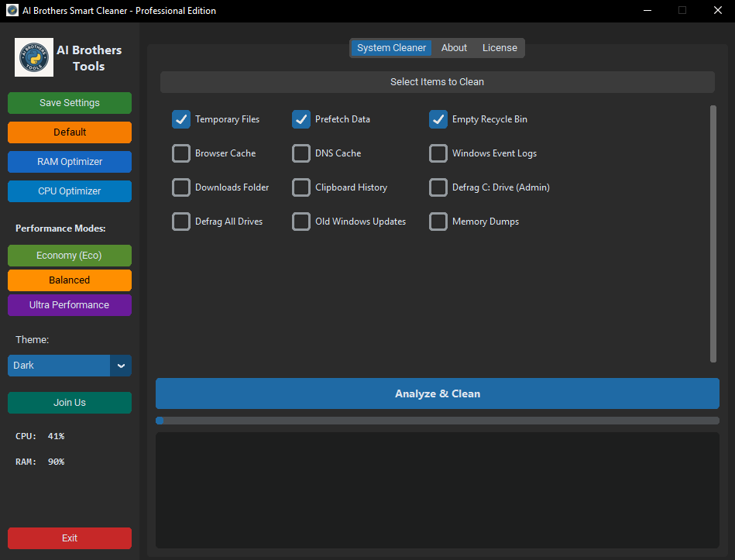Uncheck the Prefetch Data option
This screenshot has height=560, width=735.
point(301,119)
